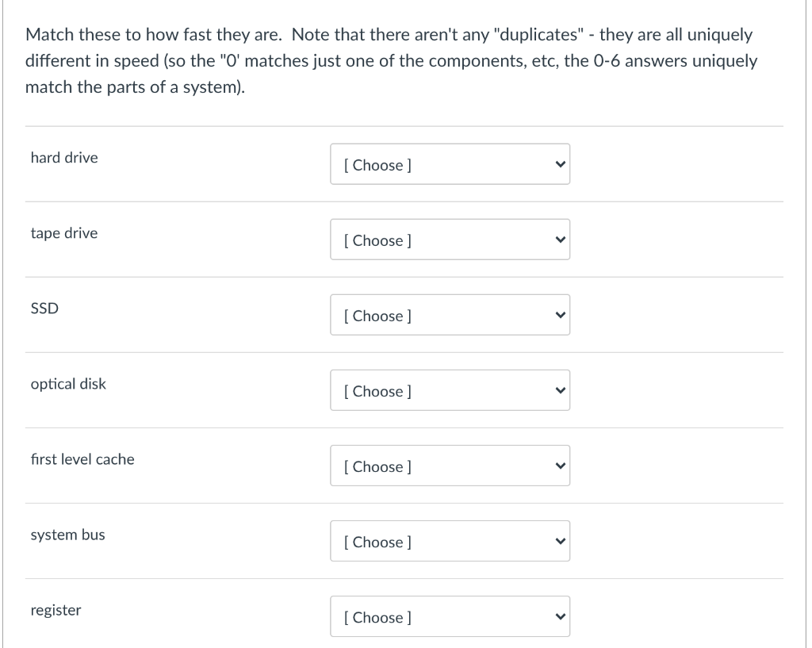Click the "hard drive" label text
Viewport: 812px width, 648px height.
64,158
